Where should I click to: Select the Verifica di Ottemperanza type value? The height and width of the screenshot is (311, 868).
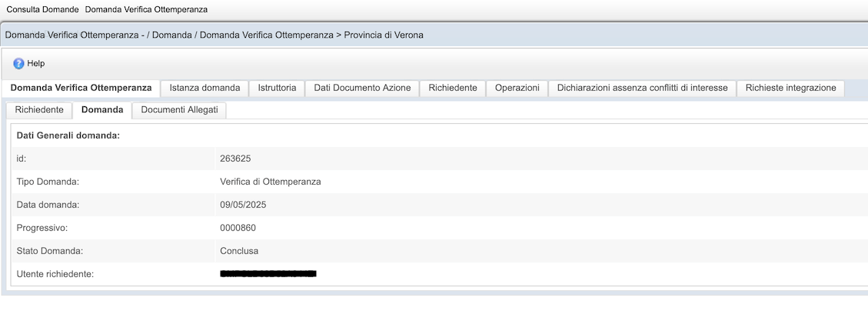click(270, 182)
